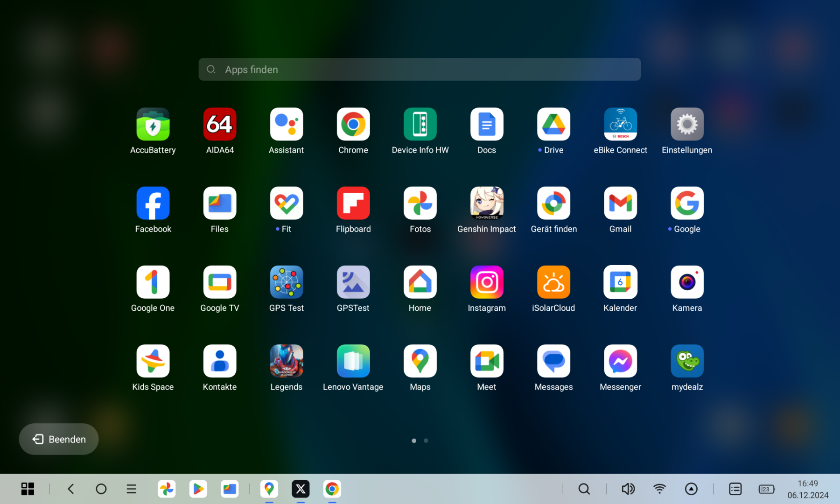
Task: Switch to Chrome in the taskbar
Action: 332,489
